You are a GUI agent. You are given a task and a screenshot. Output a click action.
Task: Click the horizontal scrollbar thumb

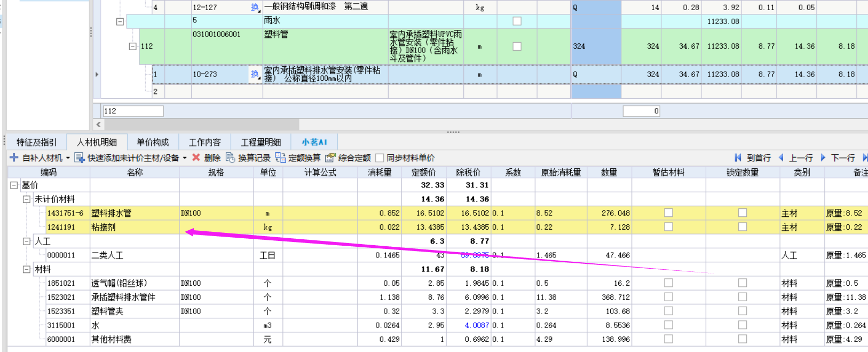(x=202, y=124)
